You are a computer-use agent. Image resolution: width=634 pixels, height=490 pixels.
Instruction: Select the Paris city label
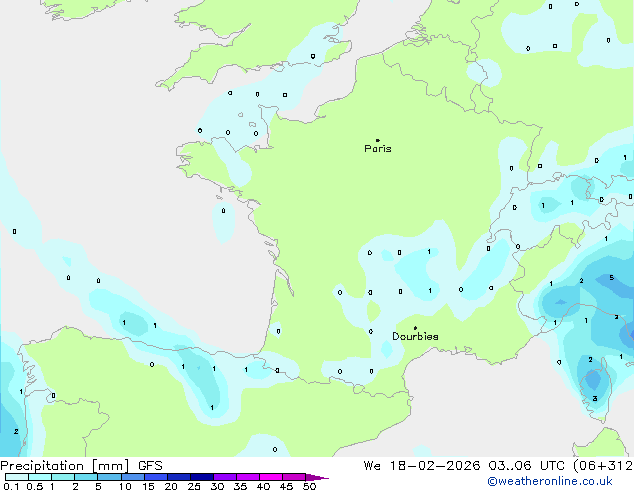pos(378,149)
